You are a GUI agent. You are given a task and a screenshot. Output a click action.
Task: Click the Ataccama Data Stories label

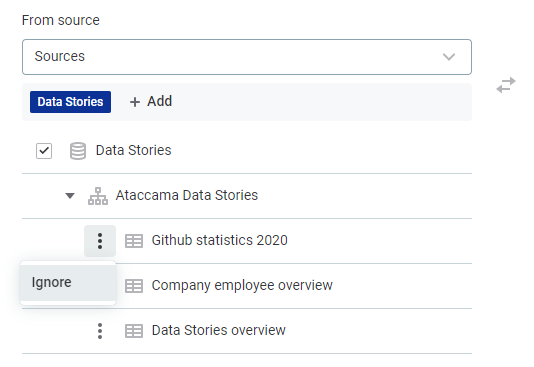(x=187, y=195)
